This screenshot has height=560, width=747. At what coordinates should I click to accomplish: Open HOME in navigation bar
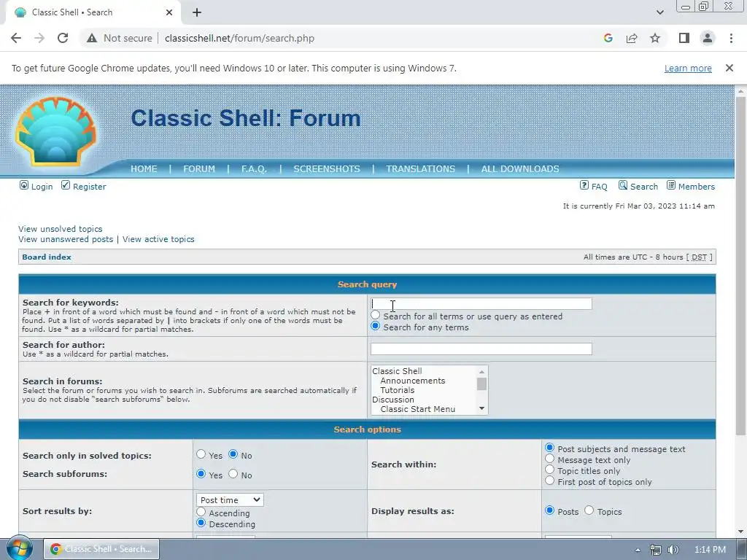144,168
